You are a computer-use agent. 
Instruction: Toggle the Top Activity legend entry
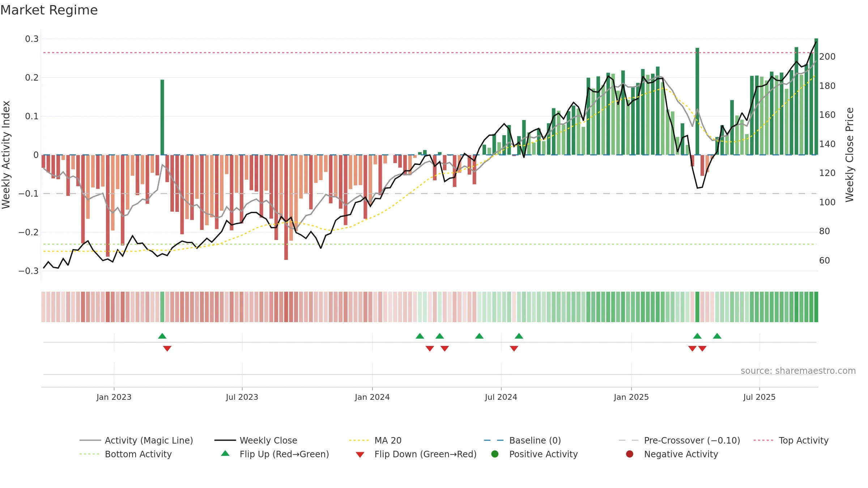(x=791, y=440)
